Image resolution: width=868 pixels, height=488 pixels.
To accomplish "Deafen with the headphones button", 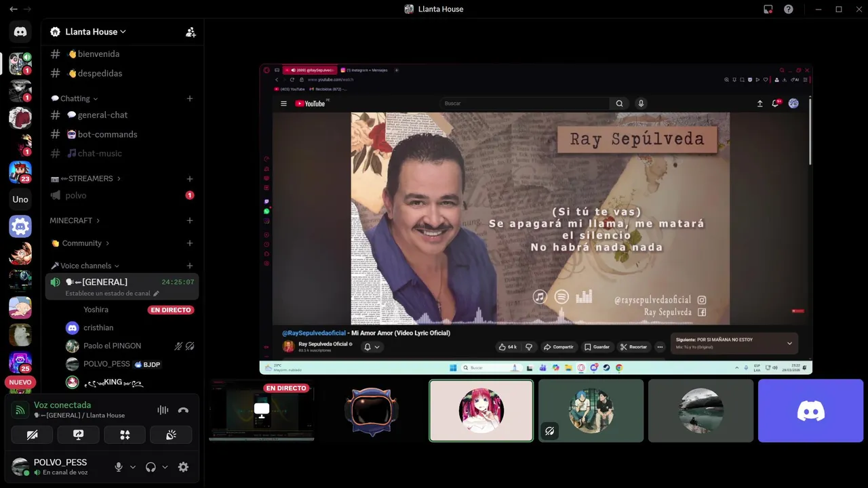I will [x=151, y=467].
